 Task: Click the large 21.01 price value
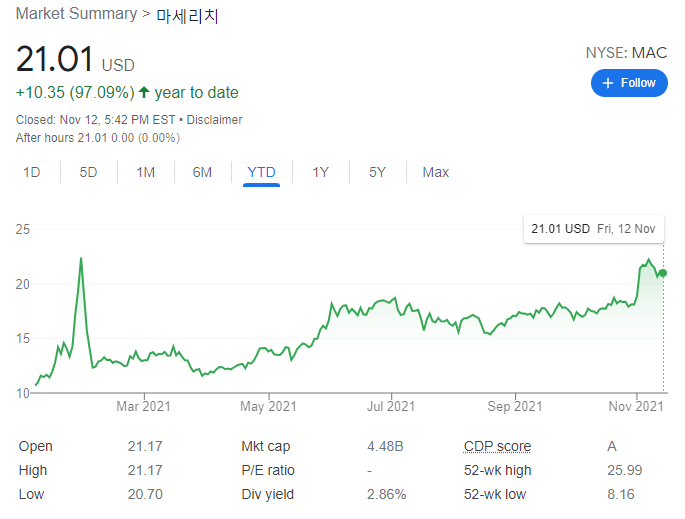click(55, 59)
